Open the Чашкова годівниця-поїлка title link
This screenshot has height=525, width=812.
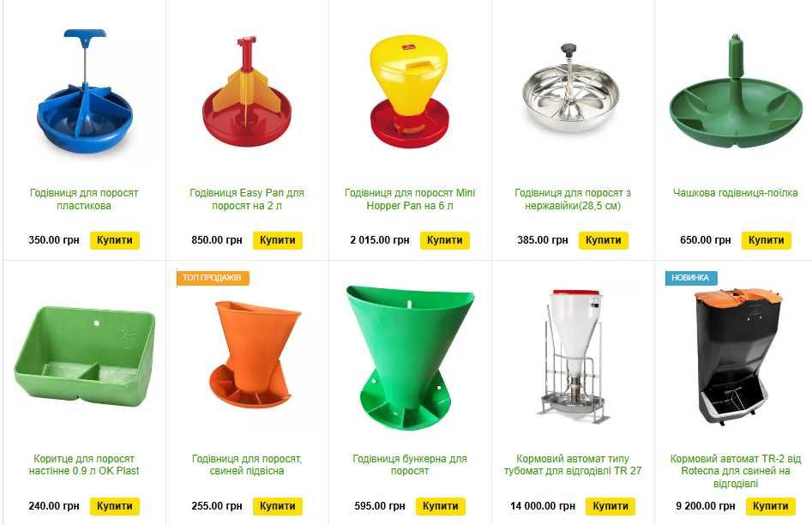[x=736, y=193]
